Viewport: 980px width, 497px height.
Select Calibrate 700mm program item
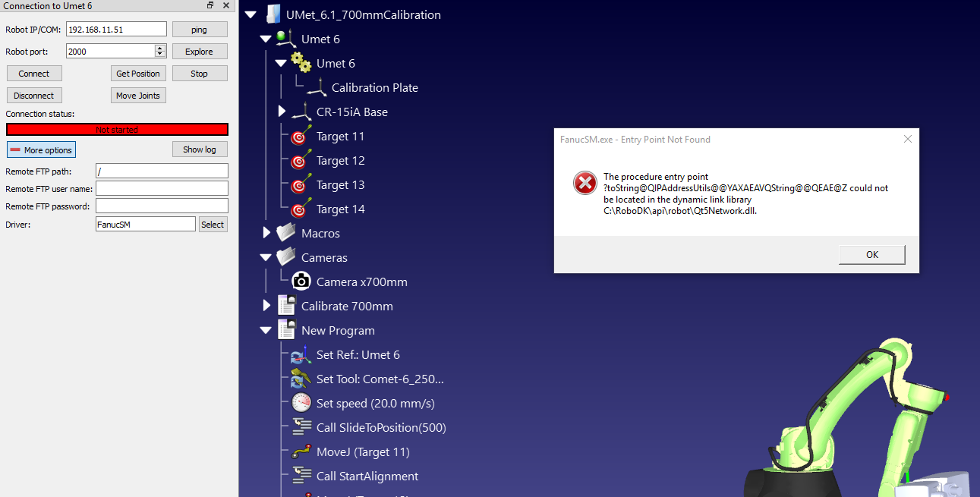point(347,307)
